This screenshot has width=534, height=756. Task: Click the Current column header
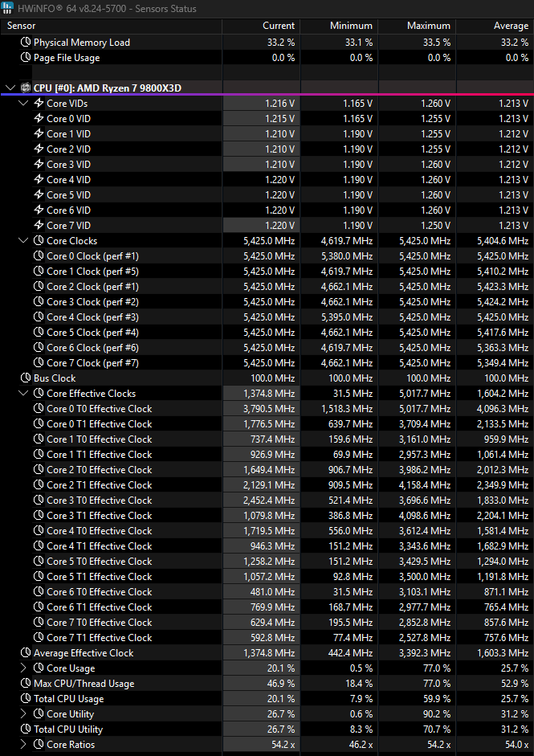coord(261,26)
